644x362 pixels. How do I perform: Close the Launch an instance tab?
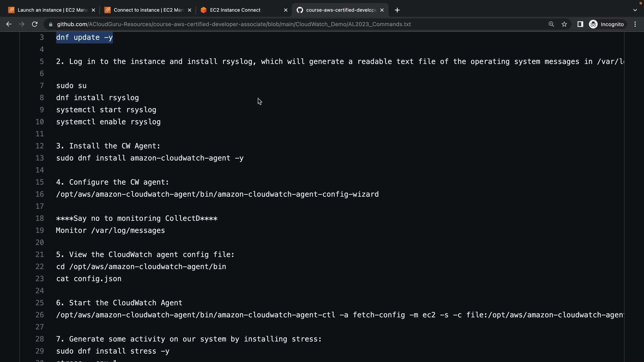pyautogui.click(x=93, y=10)
